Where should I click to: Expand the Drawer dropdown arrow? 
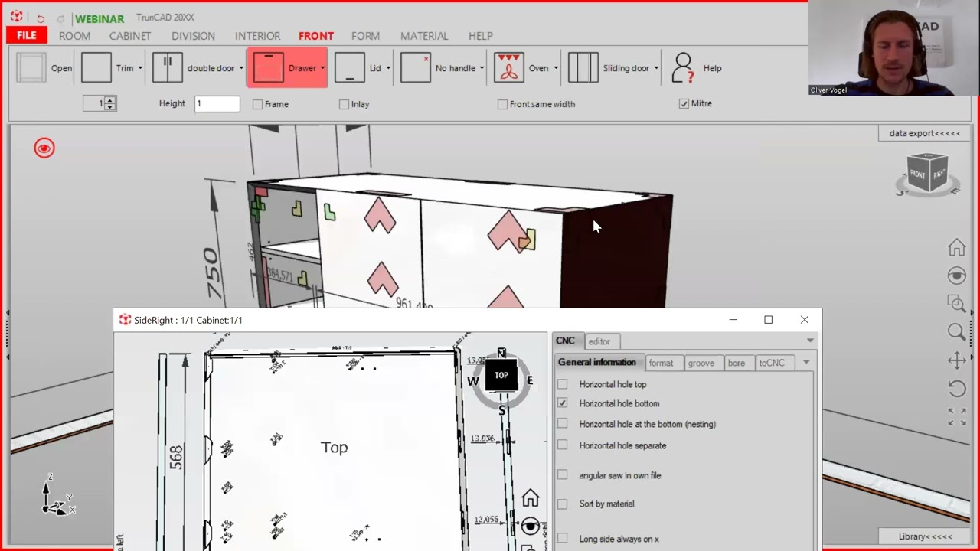pos(322,68)
